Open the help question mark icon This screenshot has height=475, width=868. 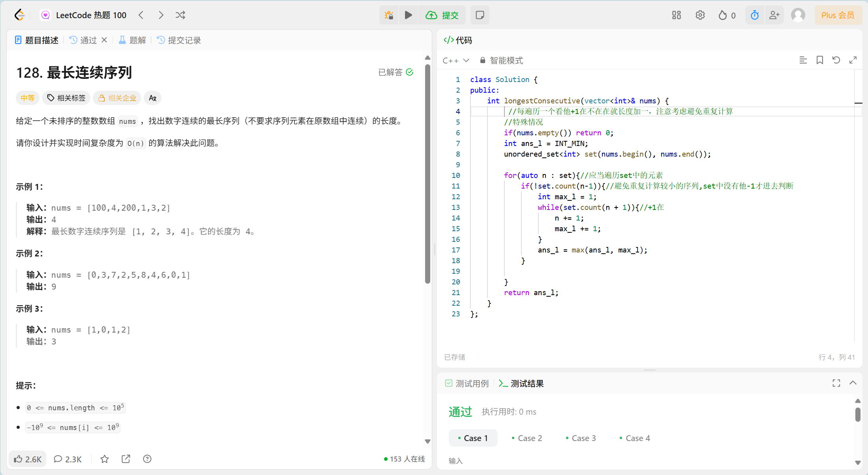click(147, 459)
